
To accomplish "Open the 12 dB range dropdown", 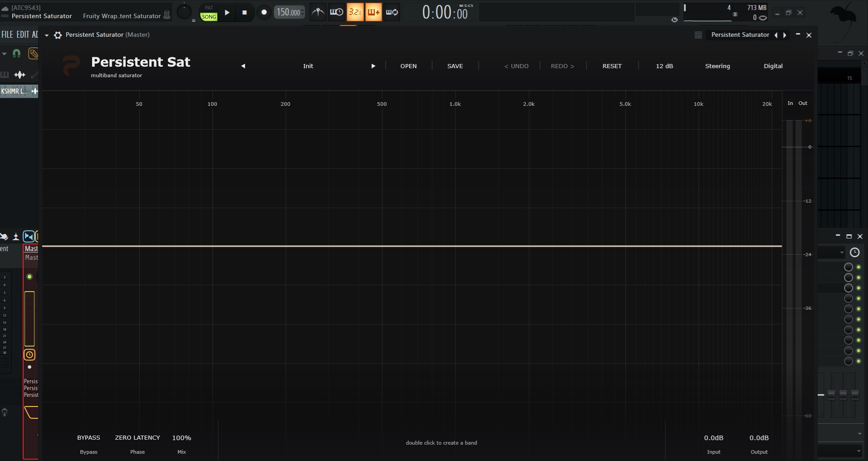I will [664, 66].
